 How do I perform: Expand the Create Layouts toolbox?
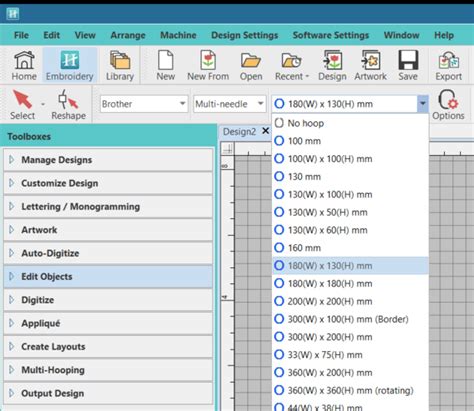pos(108,347)
